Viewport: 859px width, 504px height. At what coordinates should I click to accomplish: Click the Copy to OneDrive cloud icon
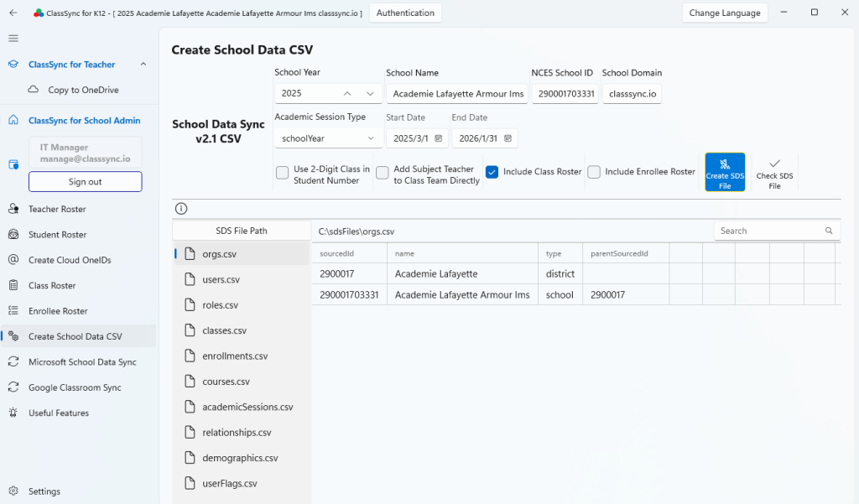(x=34, y=89)
